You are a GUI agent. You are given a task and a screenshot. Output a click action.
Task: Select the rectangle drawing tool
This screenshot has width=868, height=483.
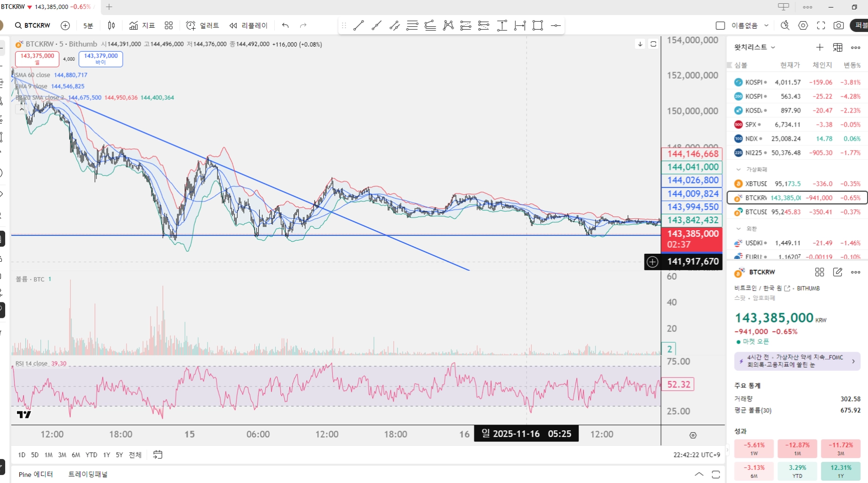(538, 25)
